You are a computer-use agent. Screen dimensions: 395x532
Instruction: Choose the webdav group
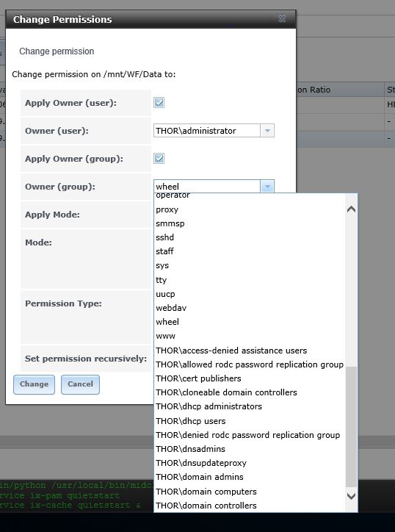click(x=249, y=308)
